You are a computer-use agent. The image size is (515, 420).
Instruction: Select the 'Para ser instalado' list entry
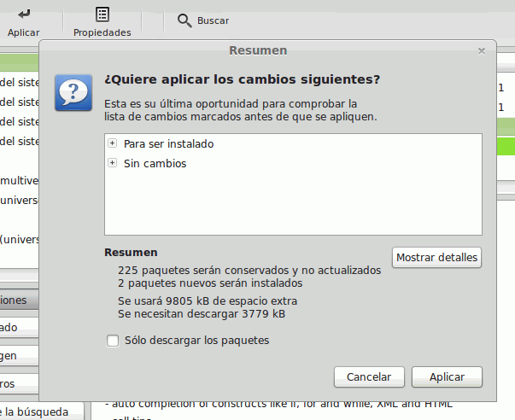[168, 143]
